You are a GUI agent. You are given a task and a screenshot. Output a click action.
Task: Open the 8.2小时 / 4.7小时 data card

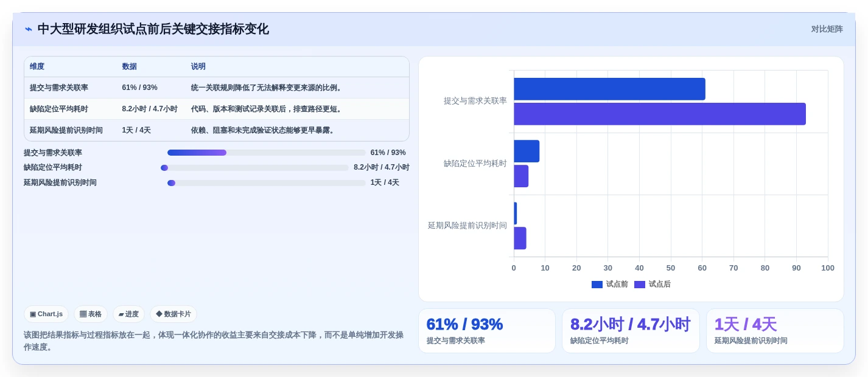631,331
